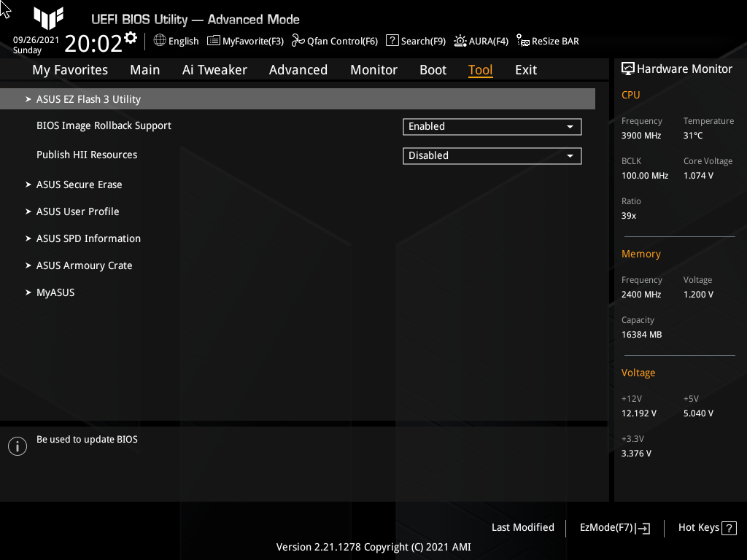Click the gear icon beside the clock
The height and width of the screenshot is (560, 747).
[x=130, y=36]
